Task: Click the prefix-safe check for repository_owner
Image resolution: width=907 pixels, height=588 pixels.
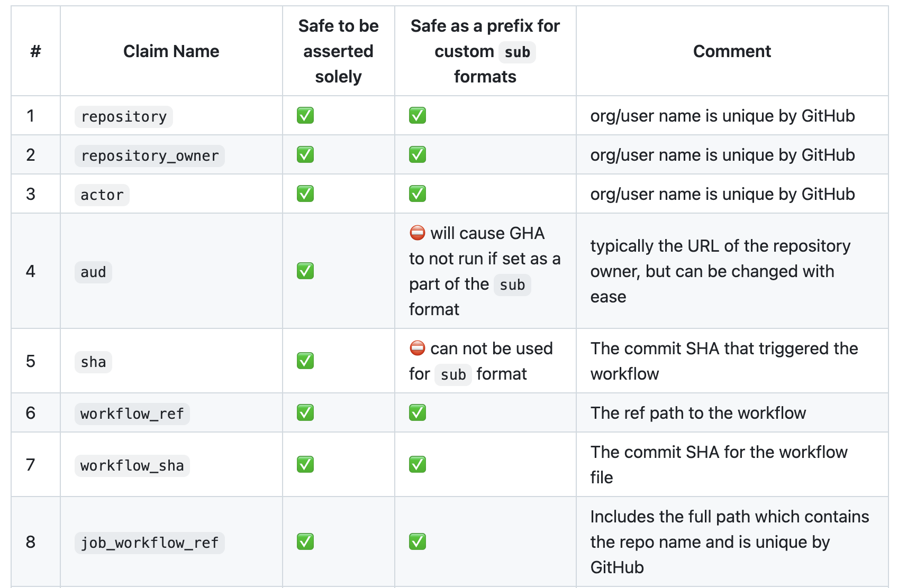Action: (418, 154)
